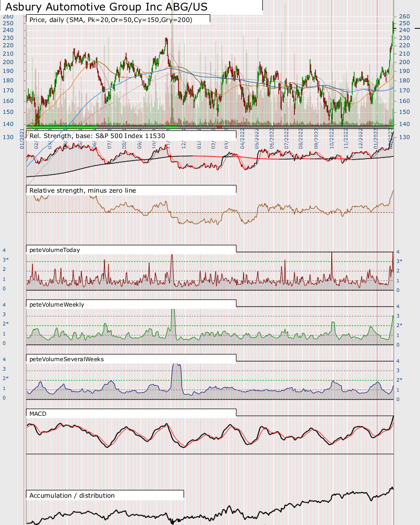The height and width of the screenshot is (525, 420).
Task: Click the 150 value on left price axis
Action: pos(8,112)
